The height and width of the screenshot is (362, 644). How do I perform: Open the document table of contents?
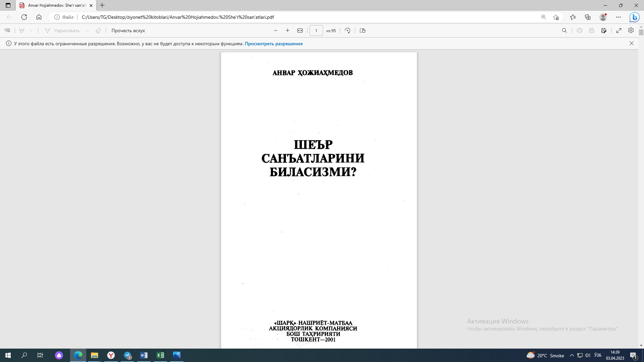[7, 31]
